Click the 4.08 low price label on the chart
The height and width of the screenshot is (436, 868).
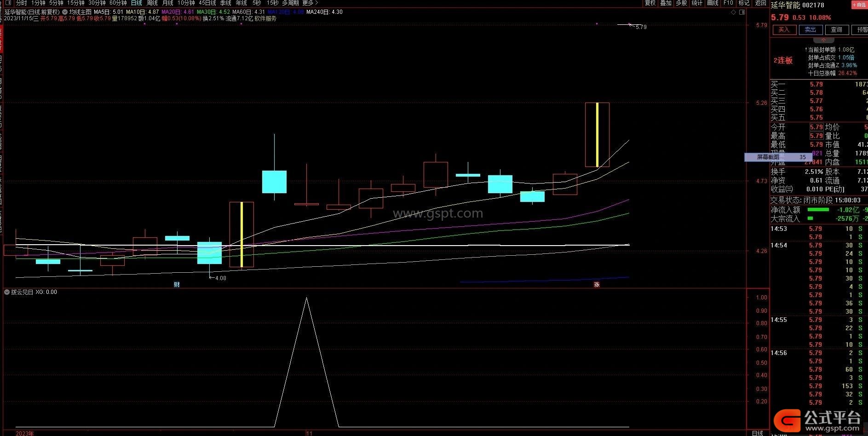tap(221, 278)
